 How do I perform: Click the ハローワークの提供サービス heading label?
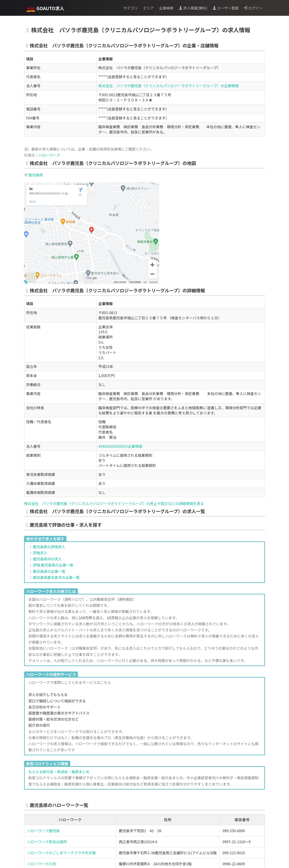[51, 674]
